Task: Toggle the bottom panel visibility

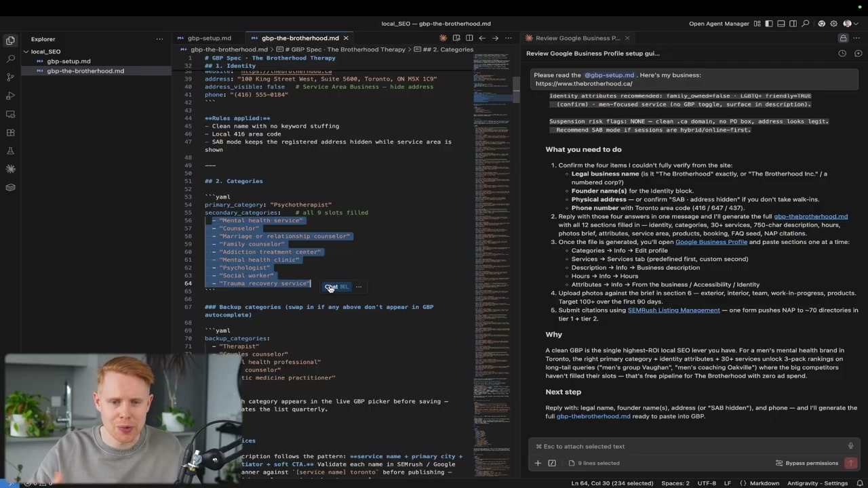Action: tap(781, 24)
